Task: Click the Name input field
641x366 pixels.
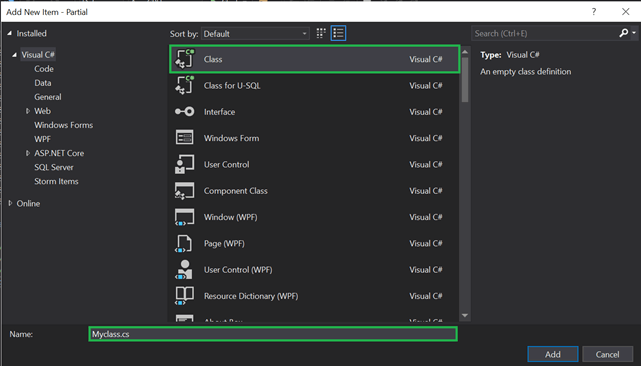Action: pyautogui.click(x=273, y=334)
